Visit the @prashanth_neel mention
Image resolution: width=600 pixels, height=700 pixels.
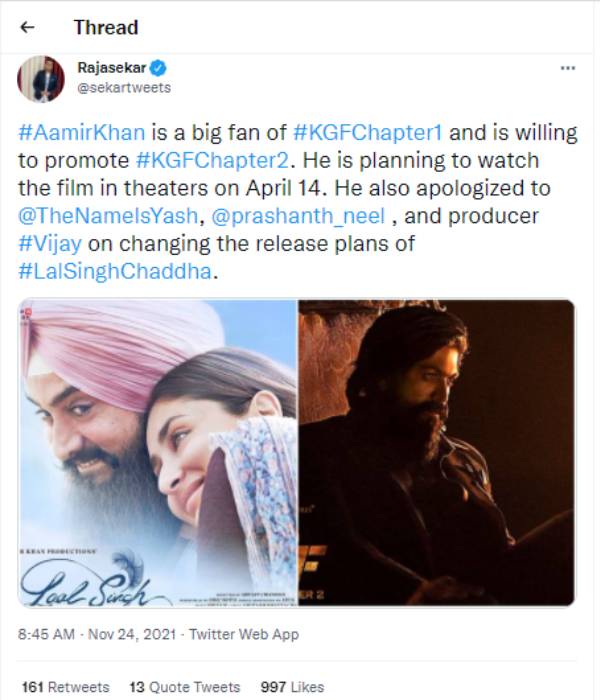[x=297, y=216]
